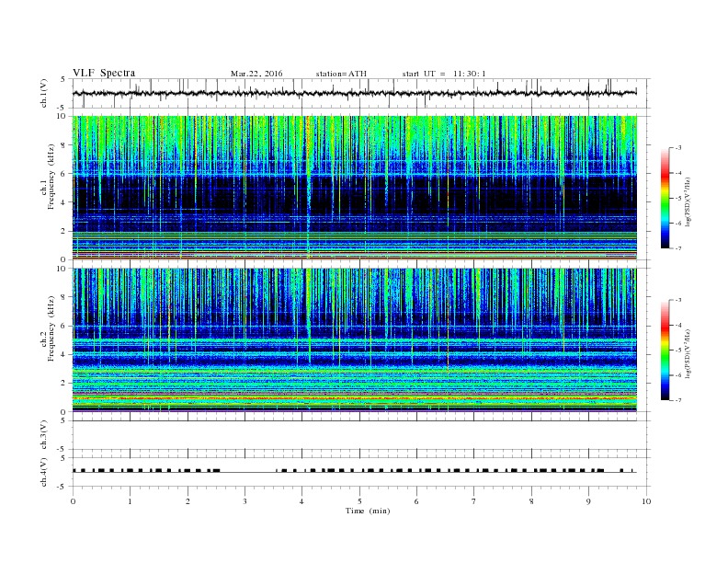
Task: Click the ch.1 voltage waveform trace
Action: (354, 93)
